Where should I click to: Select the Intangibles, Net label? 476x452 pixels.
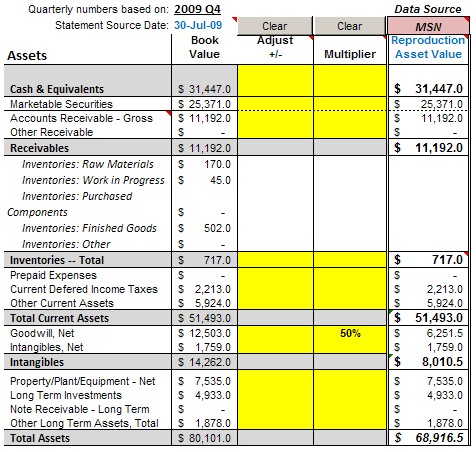pyautogui.click(x=46, y=347)
